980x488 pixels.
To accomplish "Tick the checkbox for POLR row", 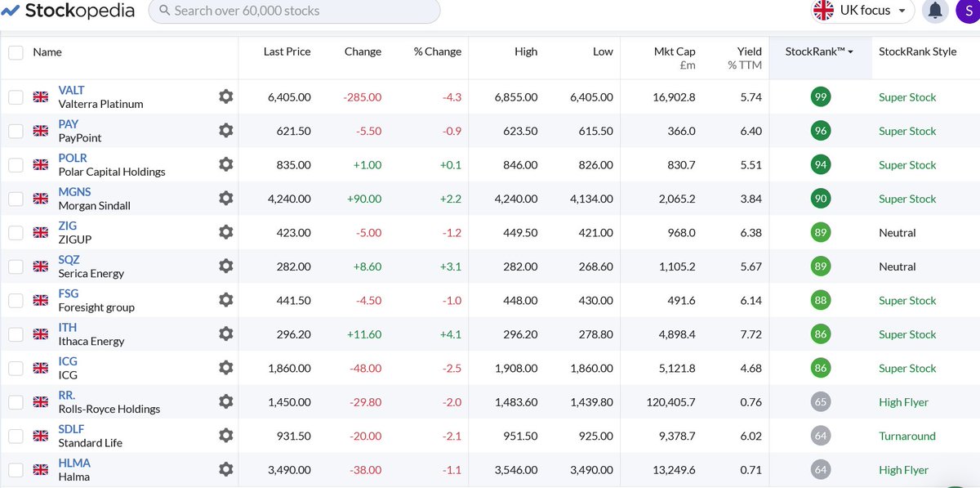I will (x=16, y=165).
